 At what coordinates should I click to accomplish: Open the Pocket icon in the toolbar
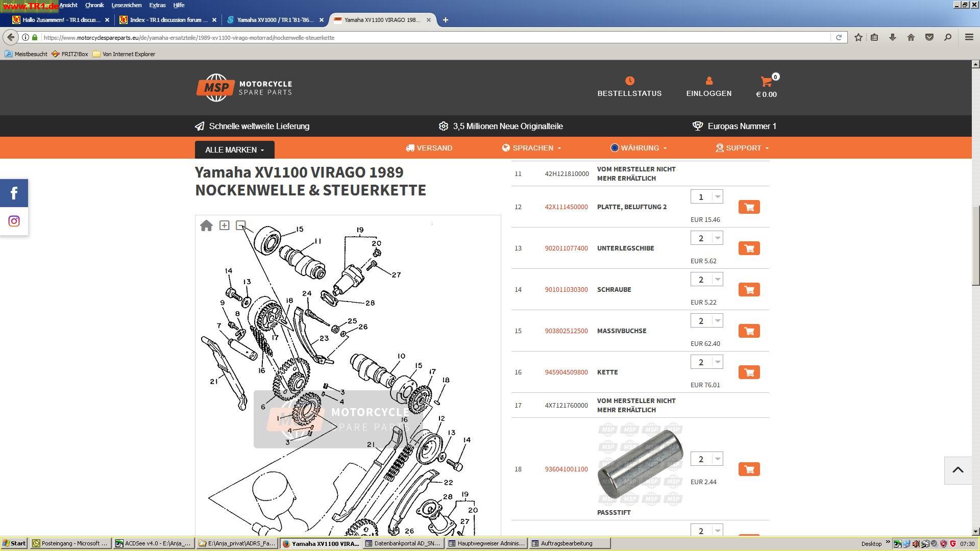point(929,37)
